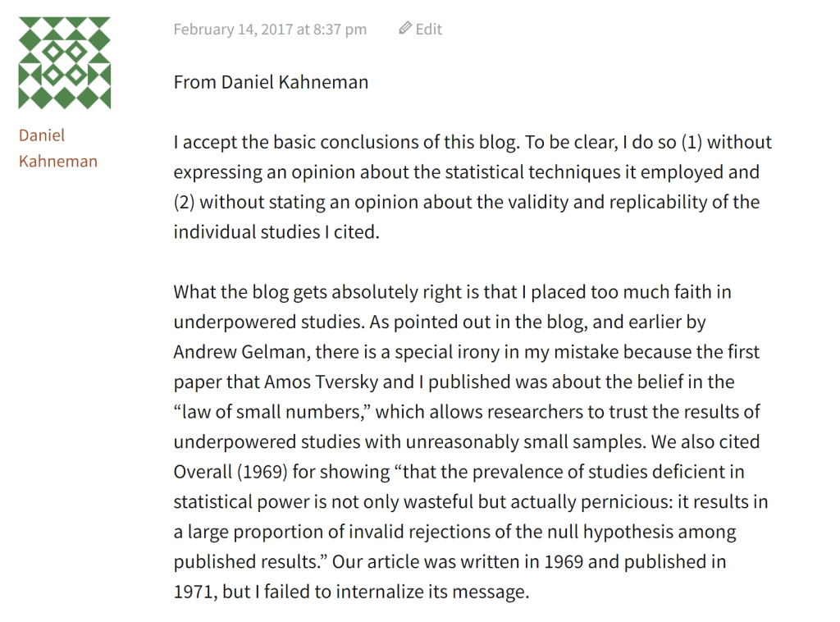840x622 pixels.
Task: Open the Edit comment link
Action: (428, 30)
